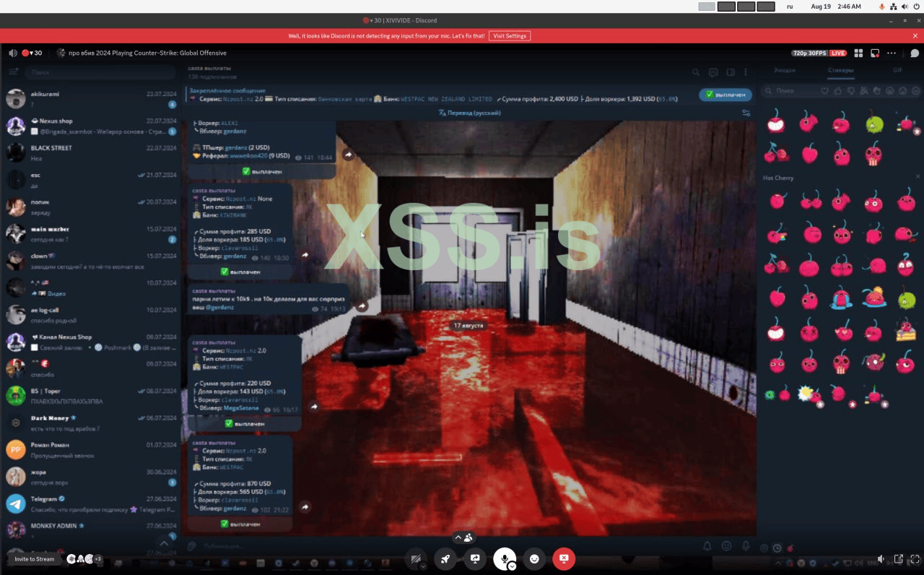
Task: Click Invite to Stream button
Action: pyautogui.click(x=35, y=559)
